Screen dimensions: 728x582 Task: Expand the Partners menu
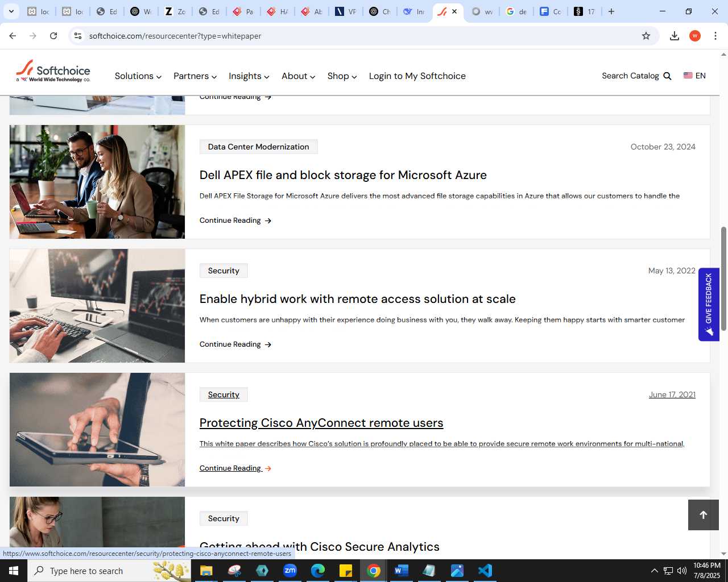(195, 76)
